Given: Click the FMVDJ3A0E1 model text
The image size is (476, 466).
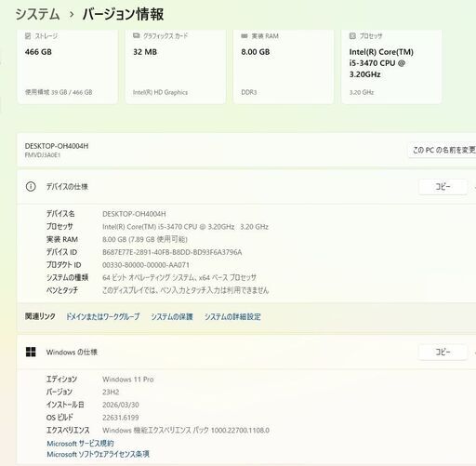Looking at the screenshot, I should [x=43, y=155].
